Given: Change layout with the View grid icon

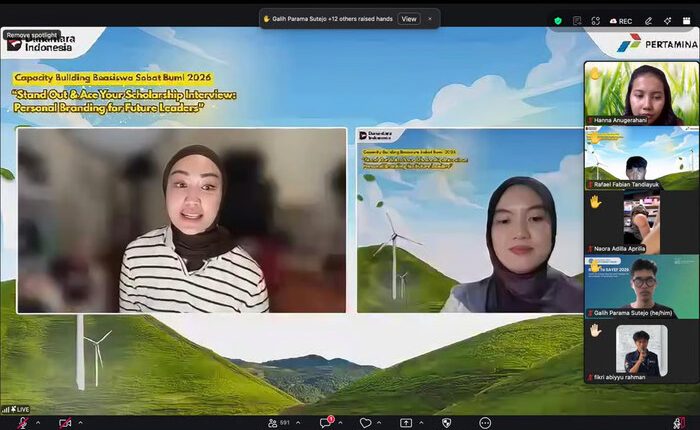Looking at the screenshot, I should 687,21.
